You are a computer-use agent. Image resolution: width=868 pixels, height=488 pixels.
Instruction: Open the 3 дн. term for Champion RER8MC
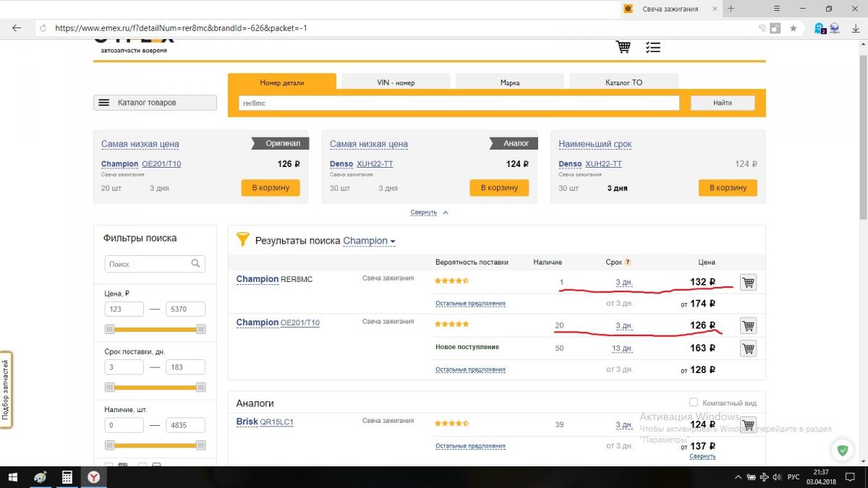click(624, 282)
